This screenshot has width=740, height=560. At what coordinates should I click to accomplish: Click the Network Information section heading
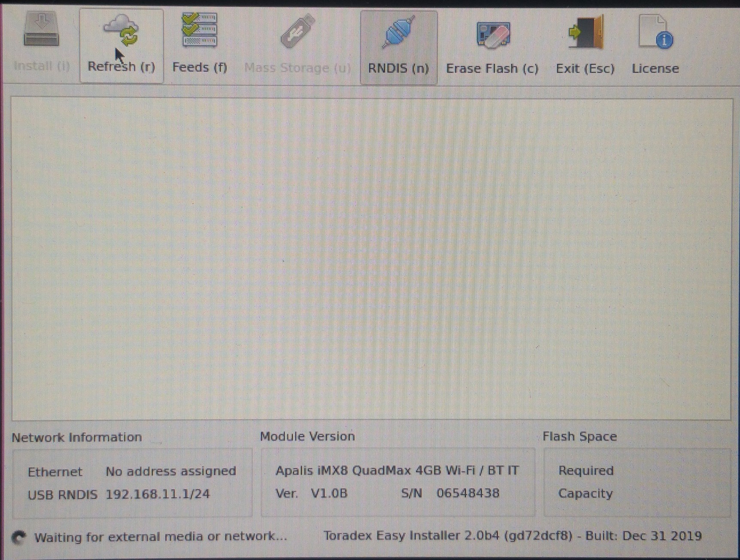pyautogui.click(x=77, y=437)
